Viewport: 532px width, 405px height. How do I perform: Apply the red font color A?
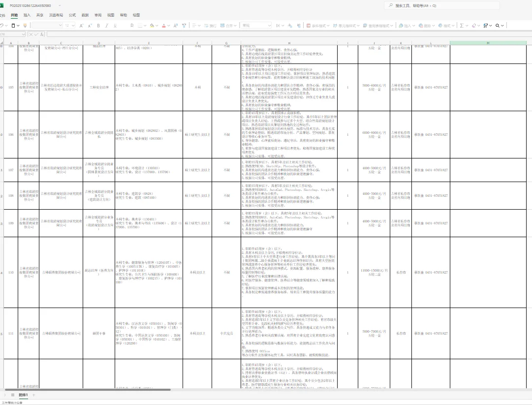pos(164,26)
